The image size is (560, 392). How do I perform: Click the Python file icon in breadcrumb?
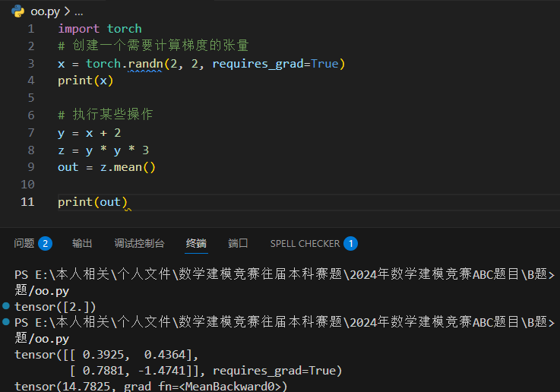18,11
